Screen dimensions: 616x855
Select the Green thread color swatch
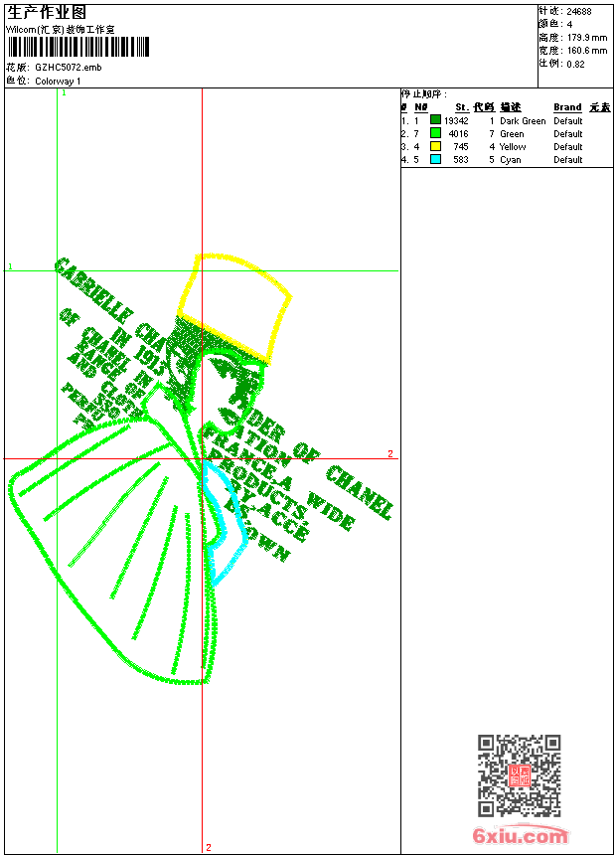435,133
